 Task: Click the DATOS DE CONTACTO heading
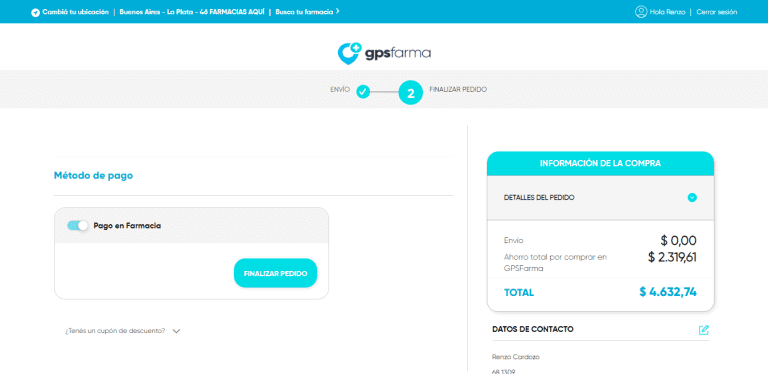click(x=533, y=329)
